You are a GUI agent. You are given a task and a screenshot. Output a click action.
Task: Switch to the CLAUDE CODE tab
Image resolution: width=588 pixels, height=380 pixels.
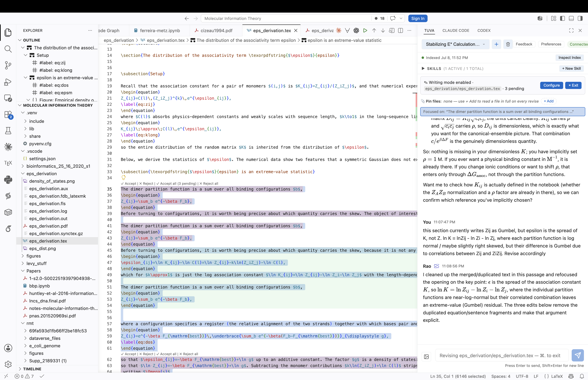[x=456, y=31]
